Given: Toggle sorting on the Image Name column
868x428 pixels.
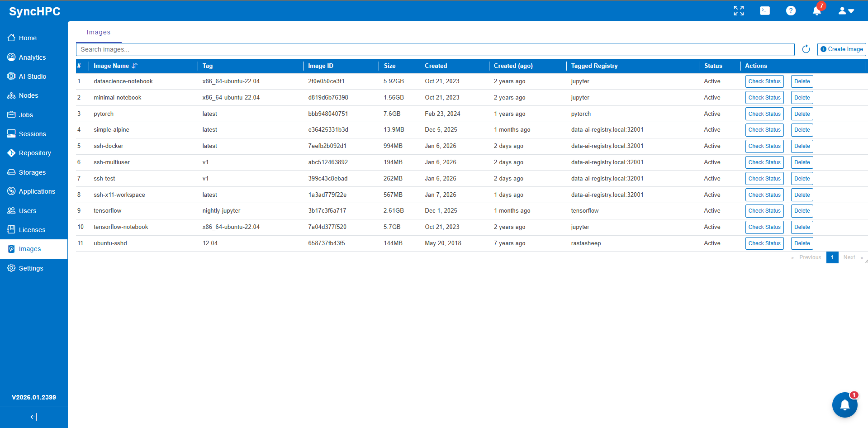Looking at the screenshot, I should pos(135,66).
